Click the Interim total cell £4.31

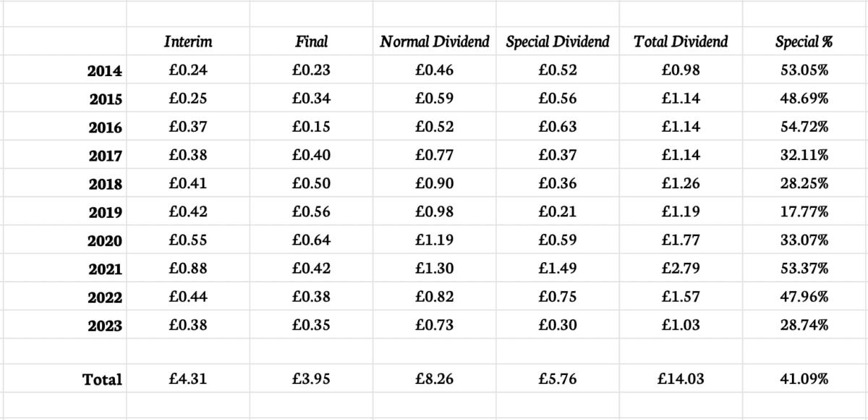(188, 379)
